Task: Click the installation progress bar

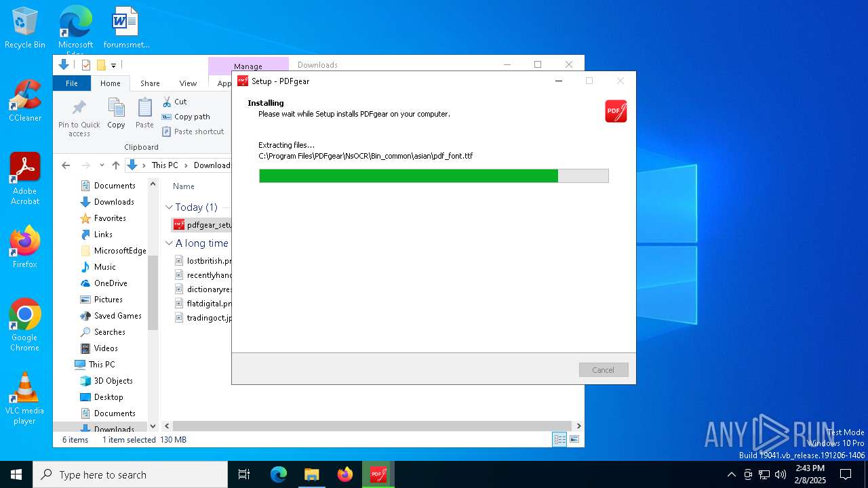Action: [x=434, y=176]
